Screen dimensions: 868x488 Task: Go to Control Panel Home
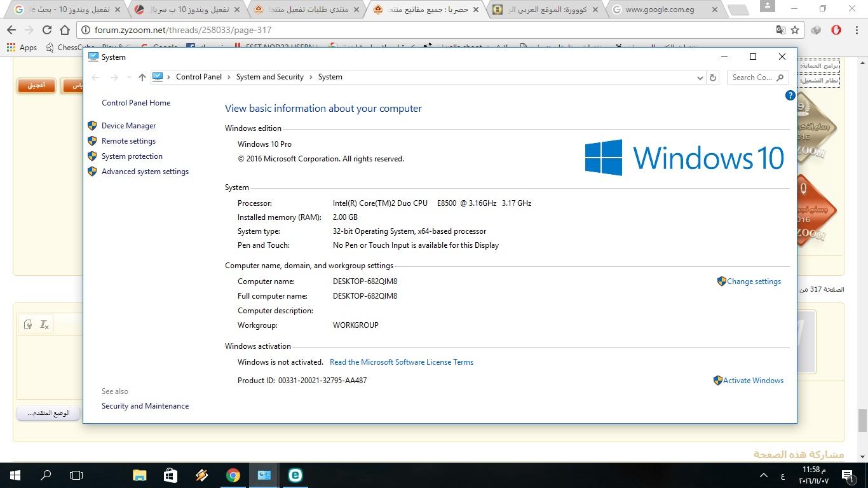tap(136, 103)
